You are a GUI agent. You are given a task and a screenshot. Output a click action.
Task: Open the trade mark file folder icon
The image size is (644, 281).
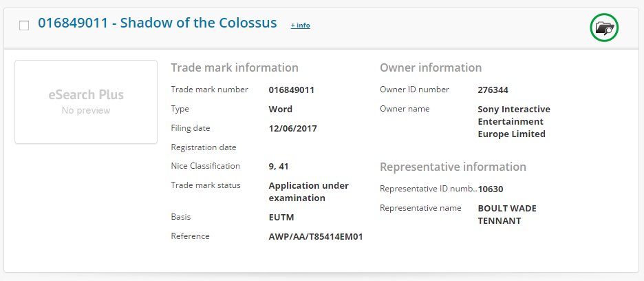tap(604, 28)
